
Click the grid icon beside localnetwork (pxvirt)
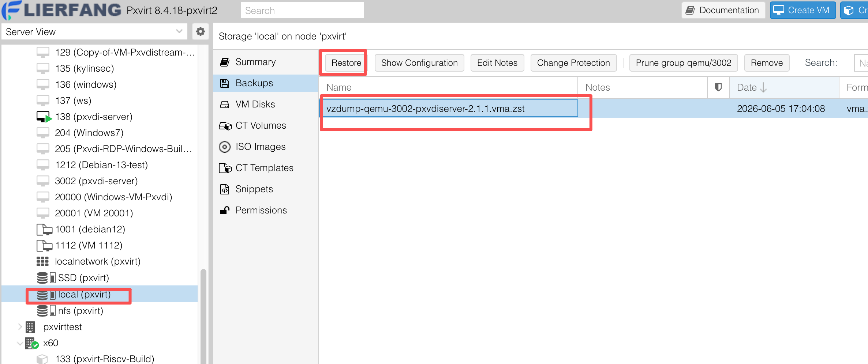pos(42,262)
